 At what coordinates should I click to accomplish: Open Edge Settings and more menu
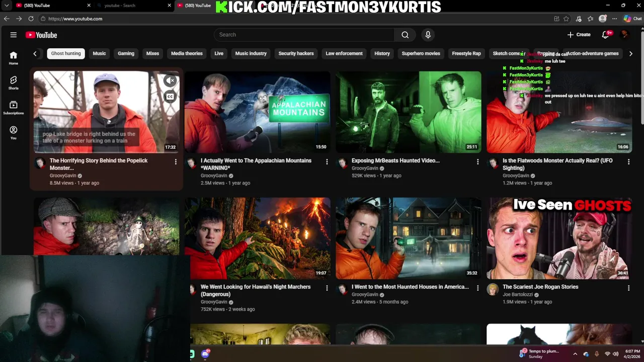(614, 19)
